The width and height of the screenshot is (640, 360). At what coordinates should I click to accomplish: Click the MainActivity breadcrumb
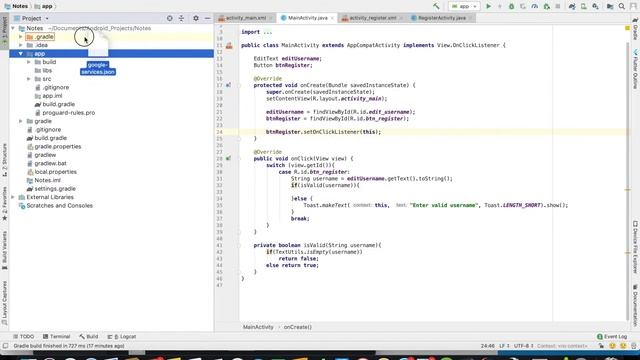pyautogui.click(x=258, y=327)
